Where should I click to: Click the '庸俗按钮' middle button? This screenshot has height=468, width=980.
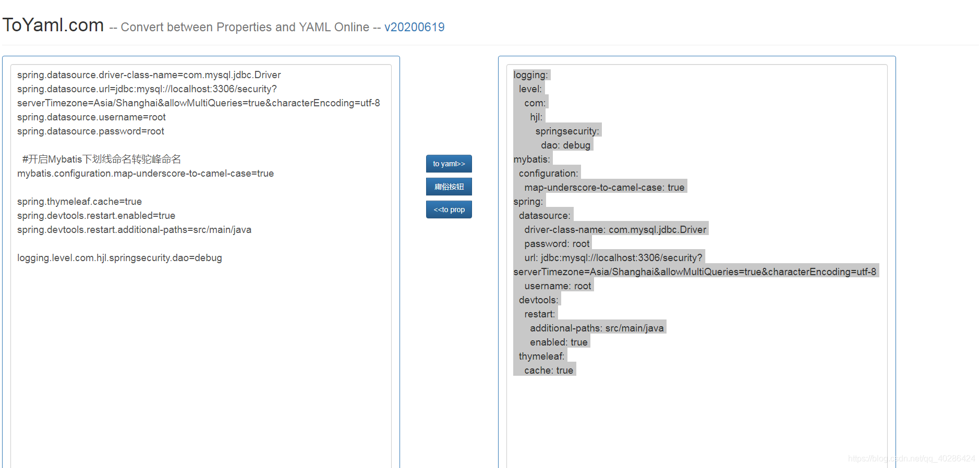pos(449,187)
